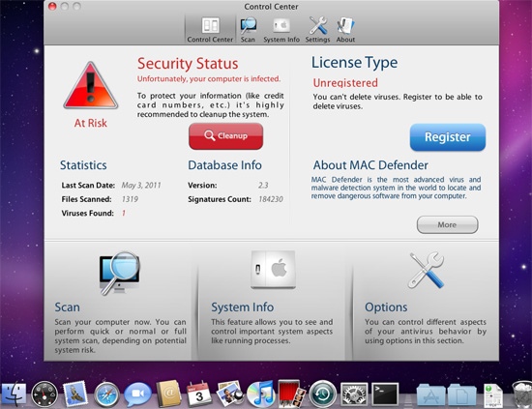Open the Control Center toolbar tab
The height and width of the screenshot is (409, 532).
210,30
